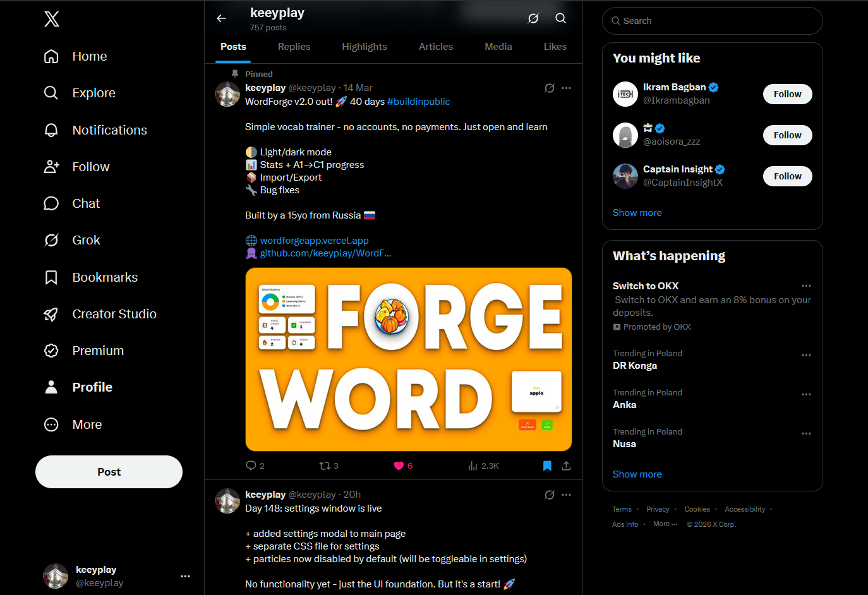Click the Grok icon in profile header
Viewport: 868px width, 595px height.
point(533,18)
